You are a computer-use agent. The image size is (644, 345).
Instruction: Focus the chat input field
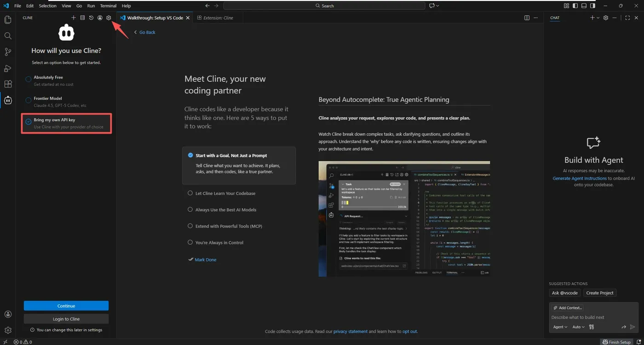[594, 317]
